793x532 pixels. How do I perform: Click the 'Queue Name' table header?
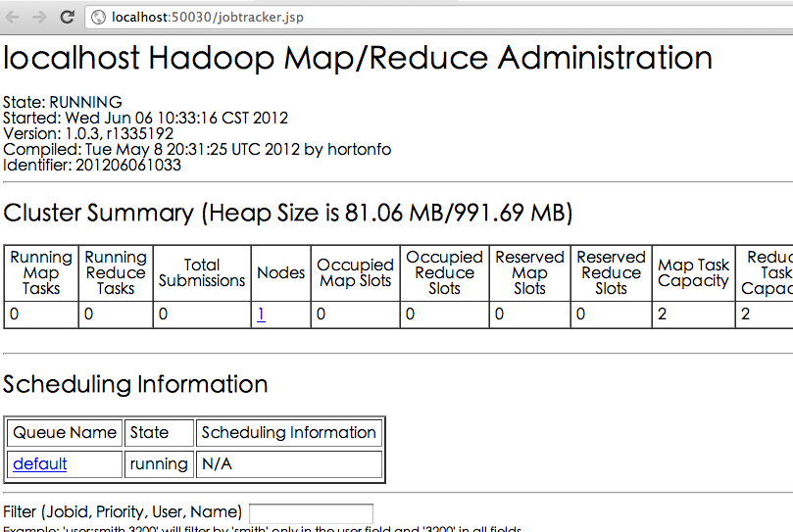[65, 433]
